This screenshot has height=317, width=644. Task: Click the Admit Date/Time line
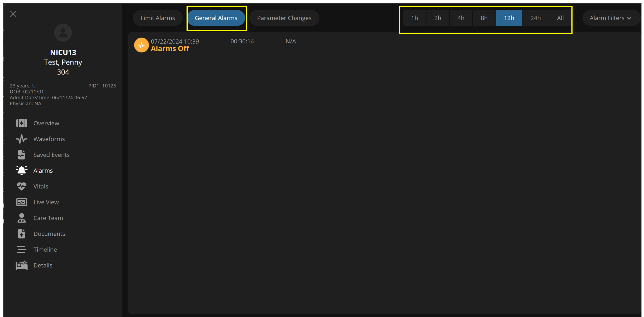coord(48,97)
